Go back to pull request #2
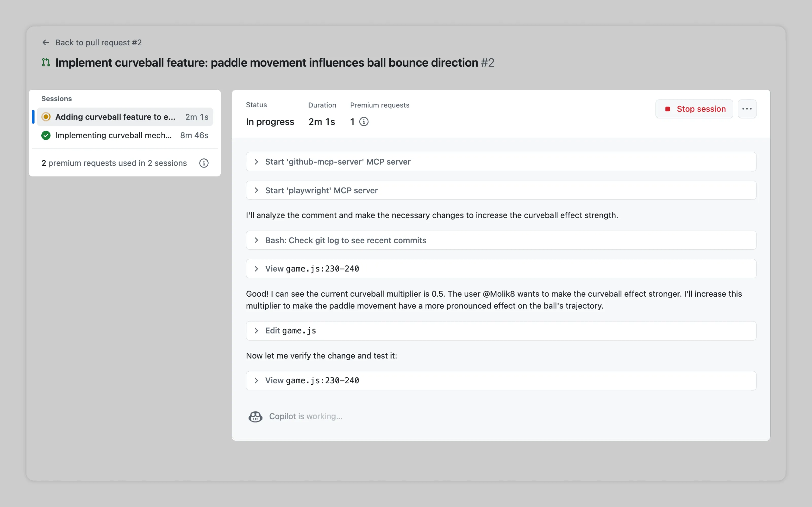Viewport: 812px width, 507px height. [x=98, y=43]
